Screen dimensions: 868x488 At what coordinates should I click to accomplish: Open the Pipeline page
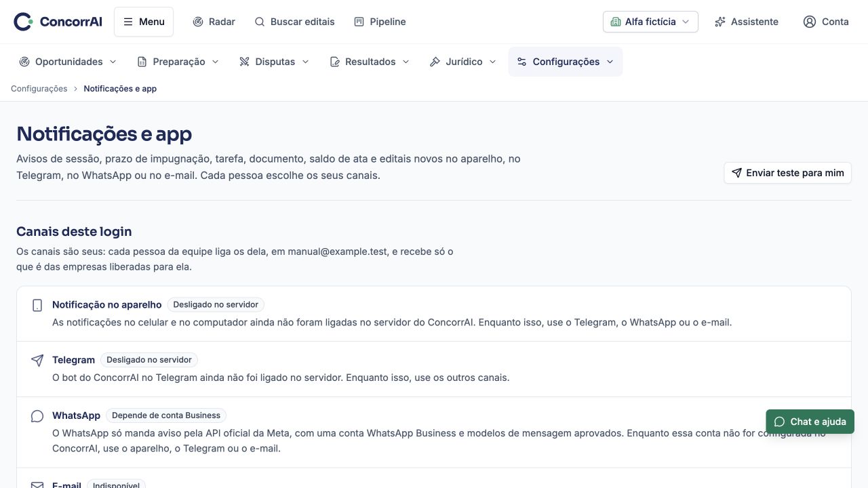point(380,22)
